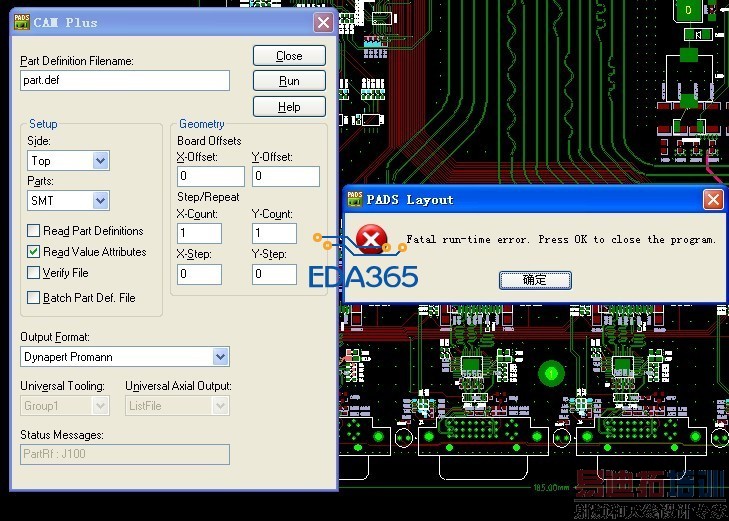This screenshot has height=521, width=729.
Task: Enable Batch Part Def. File checkbox
Action: 33,297
